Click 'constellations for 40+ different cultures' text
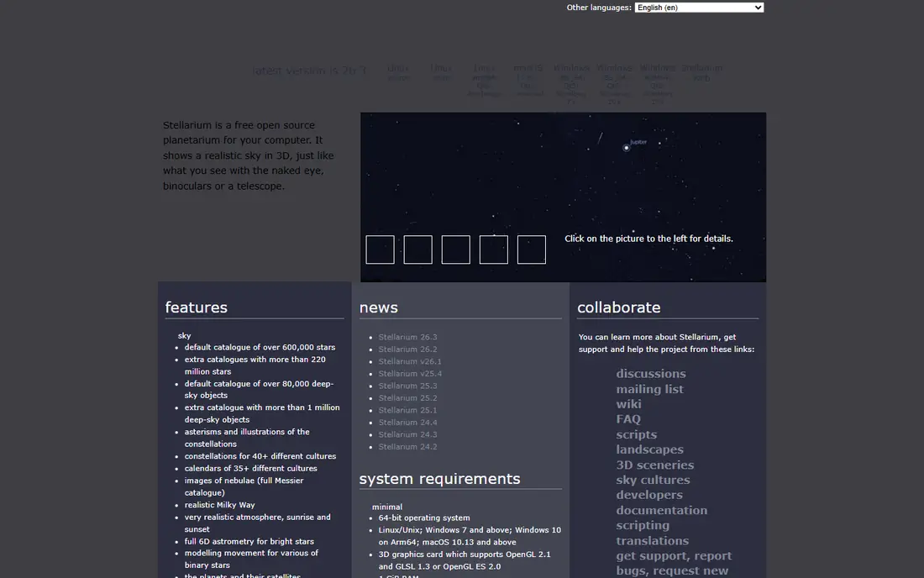The image size is (924, 578). [x=260, y=456]
